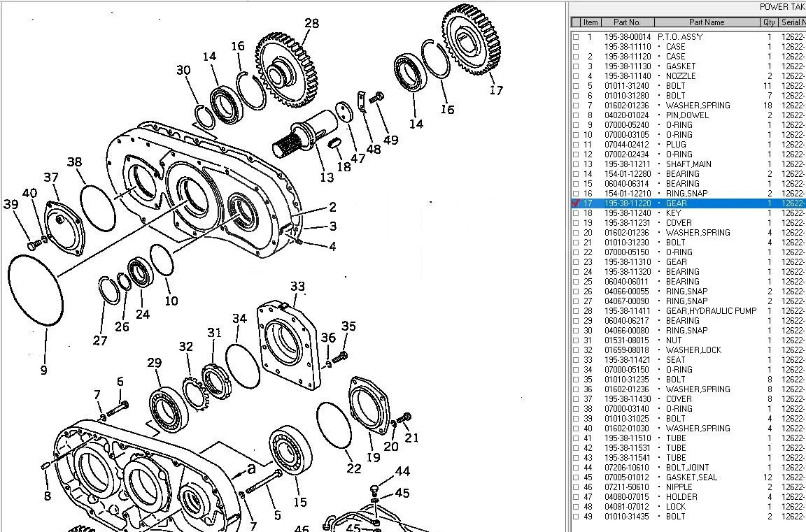Check the box next to item 13 SHAFT,MAIN
The width and height of the screenshot is (806, 532).
pyautogui.click(x=576, y=164)
